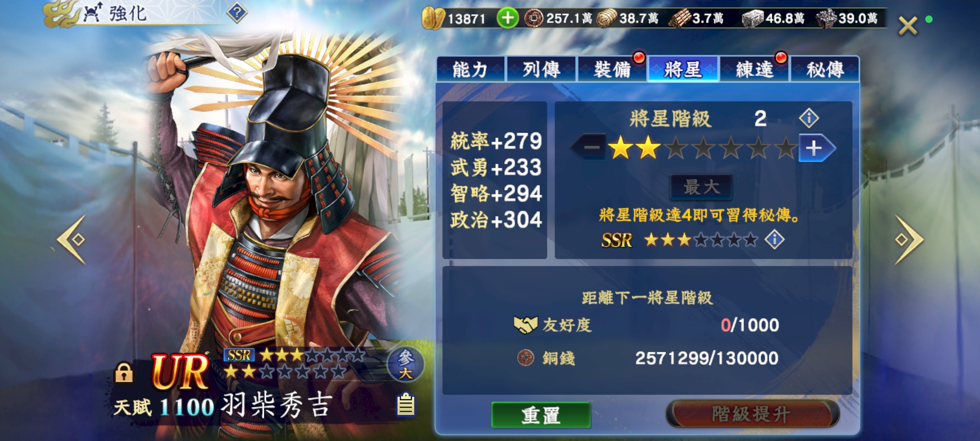This screenshot has height=441, width=980.
Task: Open the info icon next to 將星階級
Action: [x=808, y=118]
